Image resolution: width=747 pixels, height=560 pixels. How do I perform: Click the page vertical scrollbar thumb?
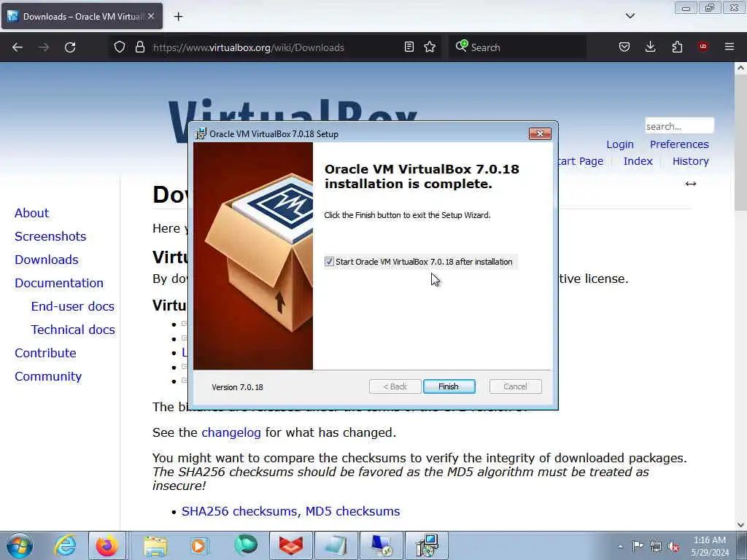tap(740, 143)
